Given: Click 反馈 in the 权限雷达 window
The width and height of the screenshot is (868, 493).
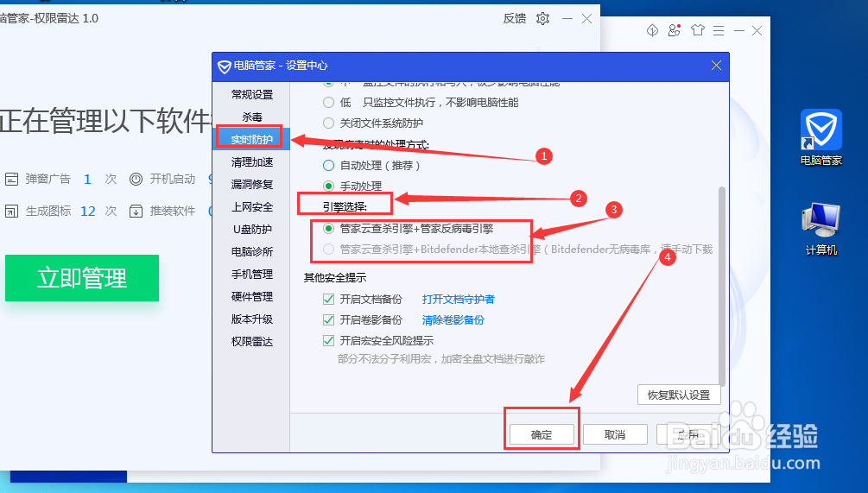Looking at the screenshot, I should tap(514, 18).
